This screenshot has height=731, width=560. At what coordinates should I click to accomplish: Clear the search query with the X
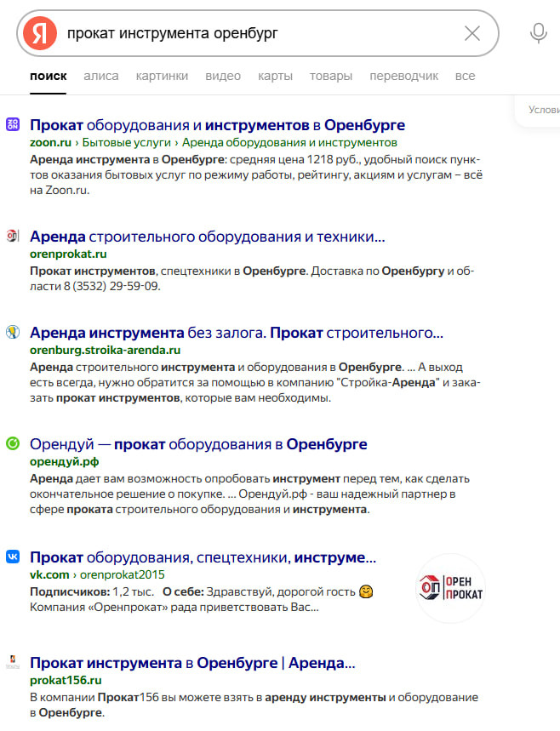(x=472, y=33)
